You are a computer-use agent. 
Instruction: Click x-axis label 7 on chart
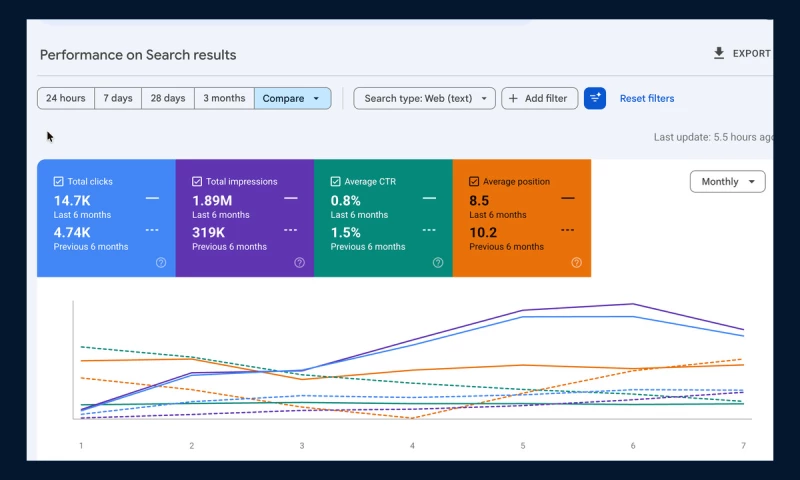point(743,446)
